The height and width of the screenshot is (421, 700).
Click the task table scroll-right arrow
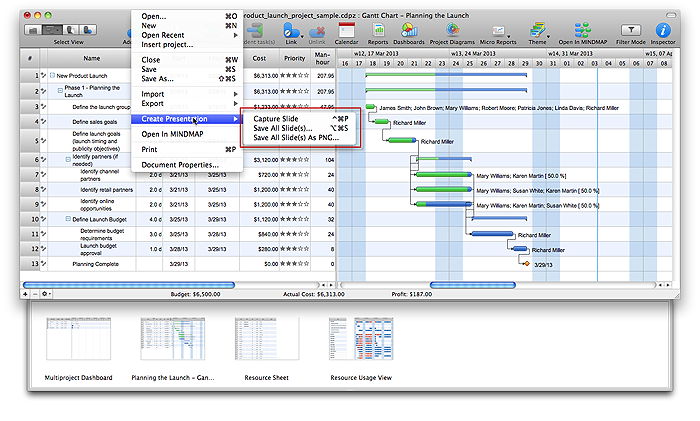coord(331,285)
